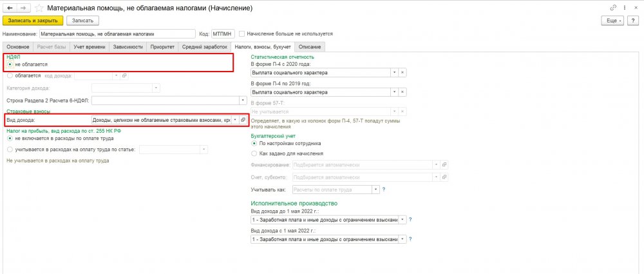
Task: Check 'Начисление больше не используется' checkbox
Action: (241, 34)
